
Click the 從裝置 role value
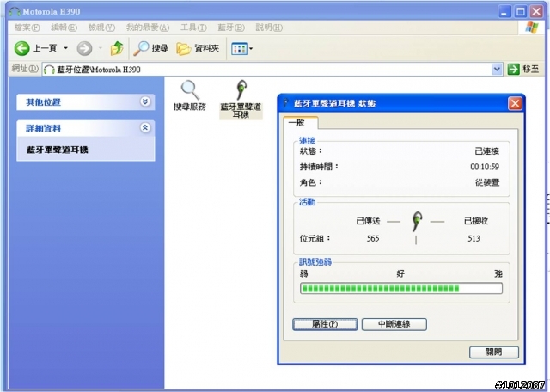click(x=487, y=182)
